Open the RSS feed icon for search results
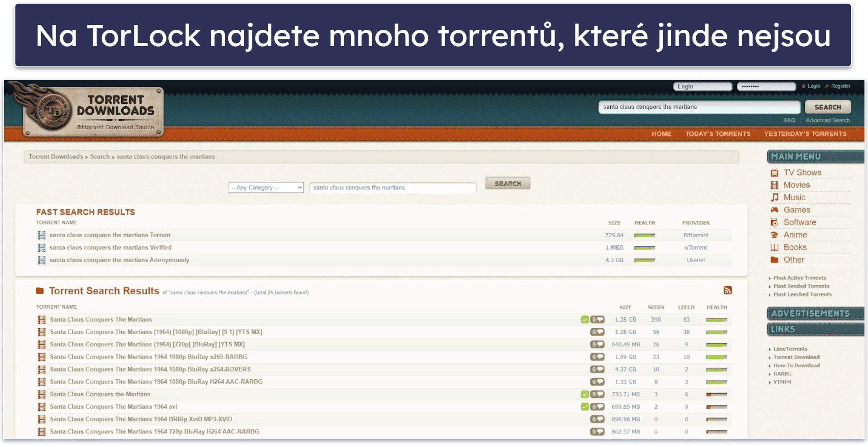Screen dimensions: 868x447 coord(727,291)
